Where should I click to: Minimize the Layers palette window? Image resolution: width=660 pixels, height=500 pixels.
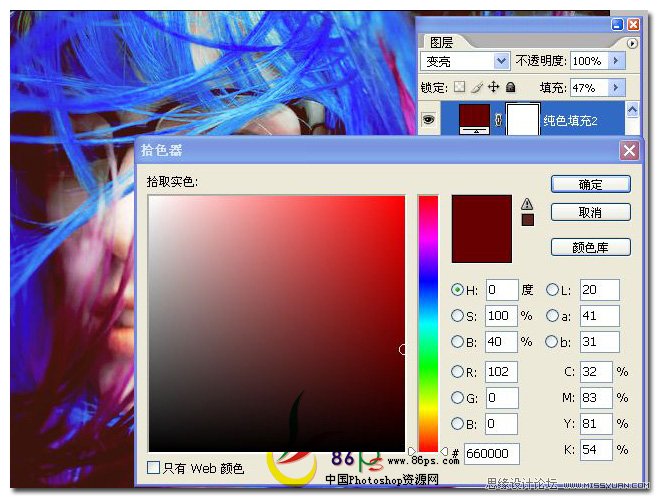(x=617, y=24)
